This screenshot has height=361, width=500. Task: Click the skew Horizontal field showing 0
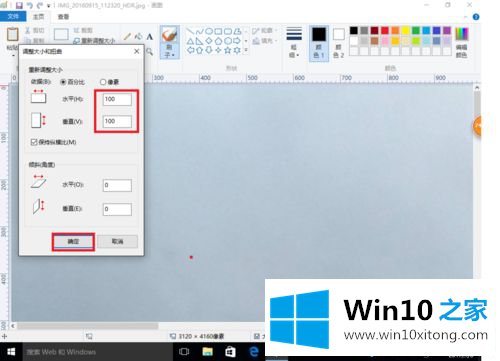(117, 185)
